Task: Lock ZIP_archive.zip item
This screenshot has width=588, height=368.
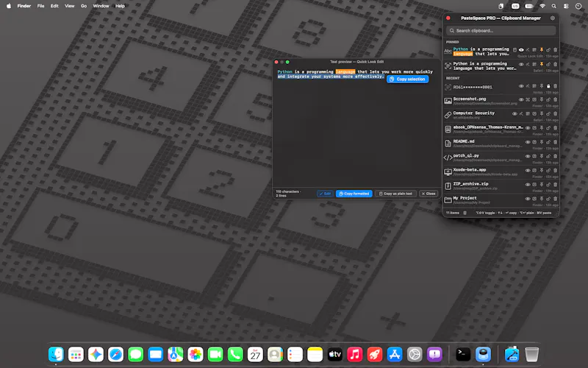Action: coord(548,185)
